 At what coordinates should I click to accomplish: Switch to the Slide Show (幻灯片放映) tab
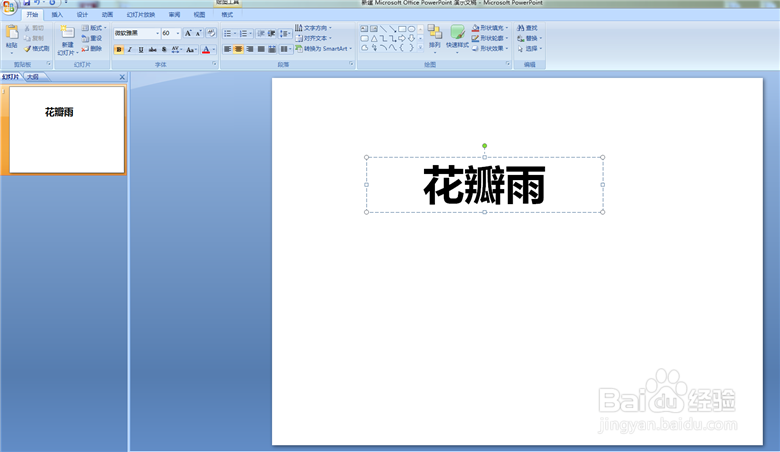pyautogui.click(x=141, y=15)
